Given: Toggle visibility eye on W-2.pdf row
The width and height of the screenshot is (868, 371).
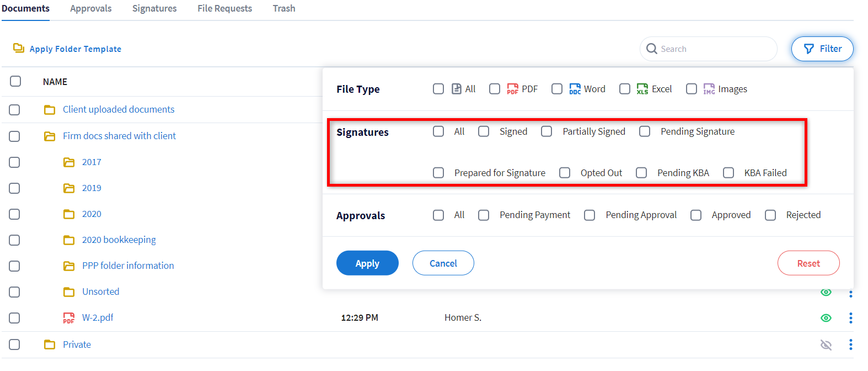Looking at the screenshot, I should pos(826,317).
